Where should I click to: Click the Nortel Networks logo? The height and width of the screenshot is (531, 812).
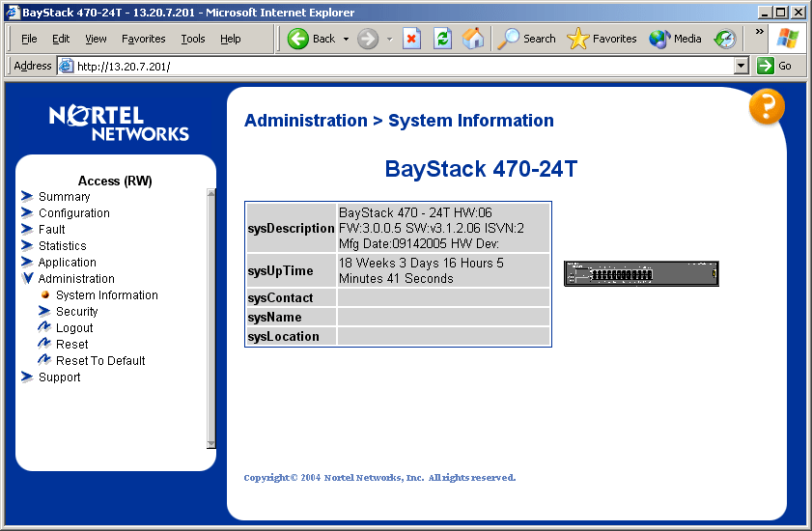tap(119, 123)
